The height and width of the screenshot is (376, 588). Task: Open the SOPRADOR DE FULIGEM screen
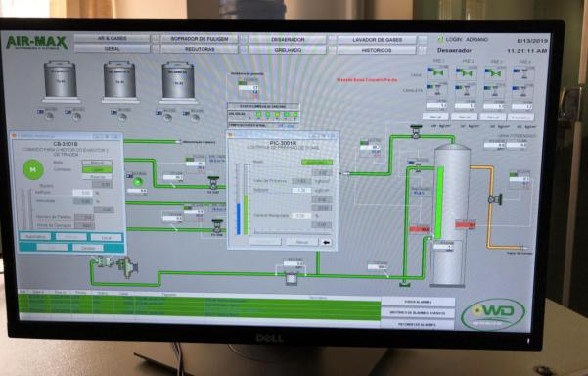coord(200,39)
